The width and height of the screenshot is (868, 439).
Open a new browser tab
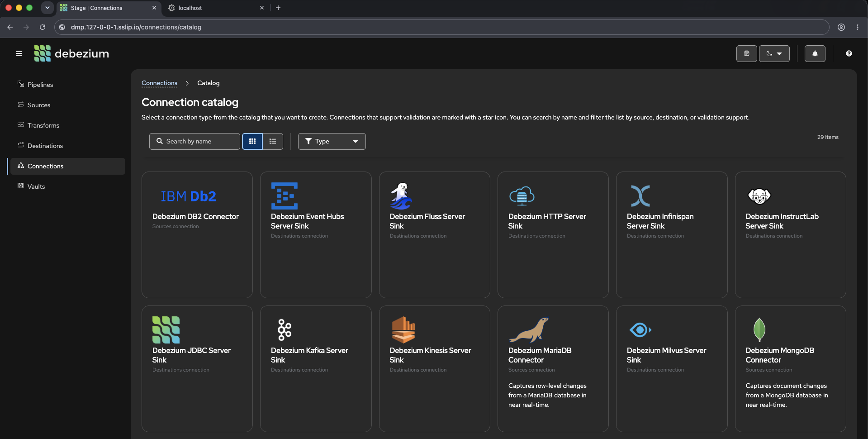tap(278, 8)
